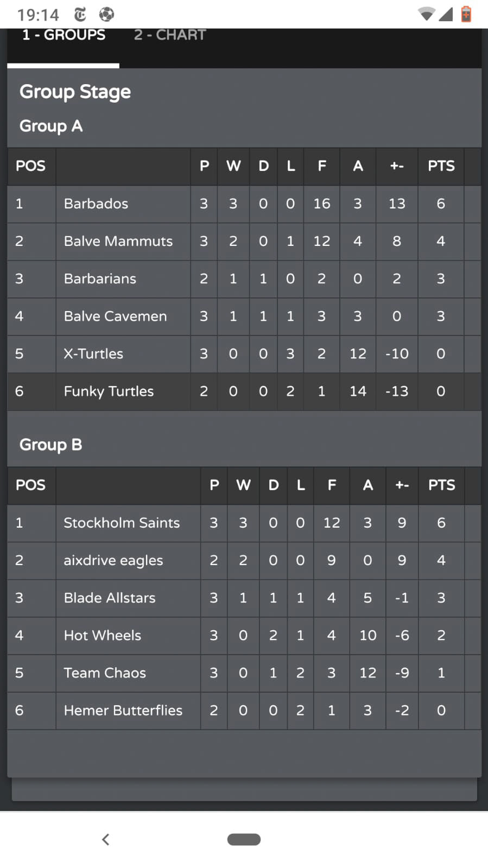Select Stockholm Saints in Group B

coord(122,523)
